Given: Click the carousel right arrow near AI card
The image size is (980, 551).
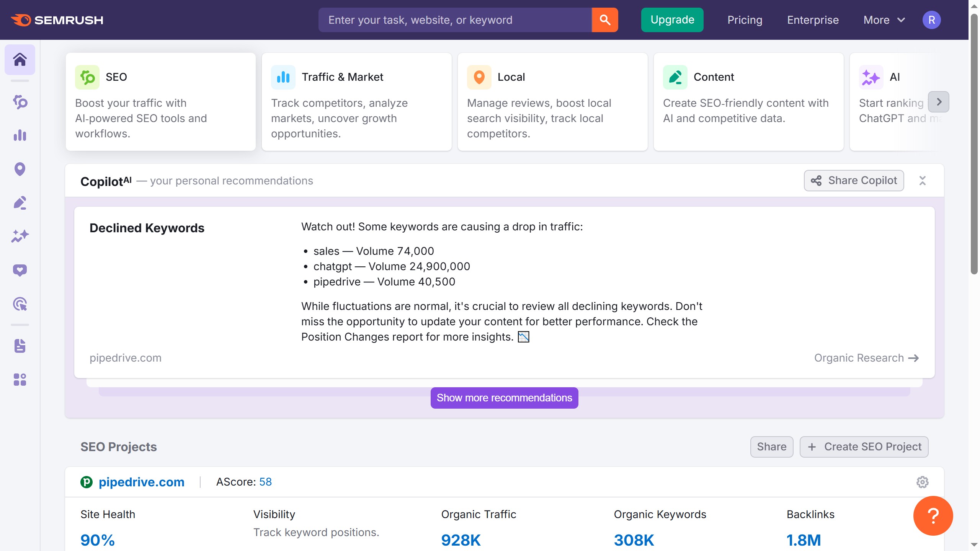Looking at the screenshot, I should [x=938, y=101].
